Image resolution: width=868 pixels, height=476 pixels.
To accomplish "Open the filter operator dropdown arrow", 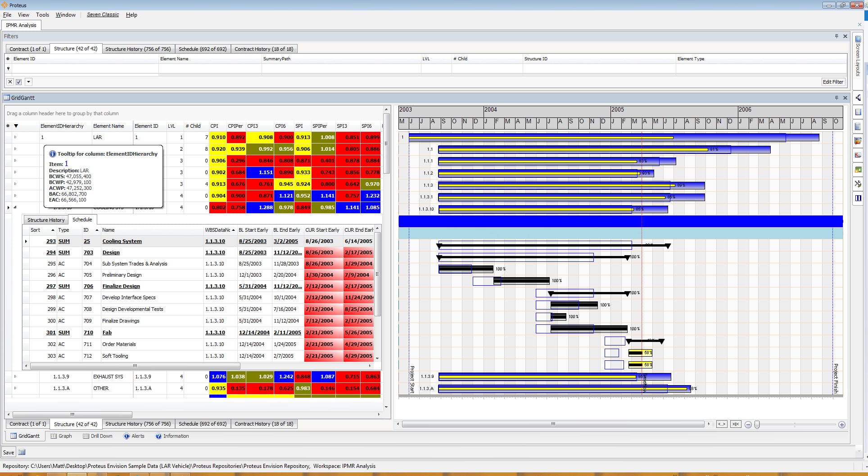I will point(28,82).
